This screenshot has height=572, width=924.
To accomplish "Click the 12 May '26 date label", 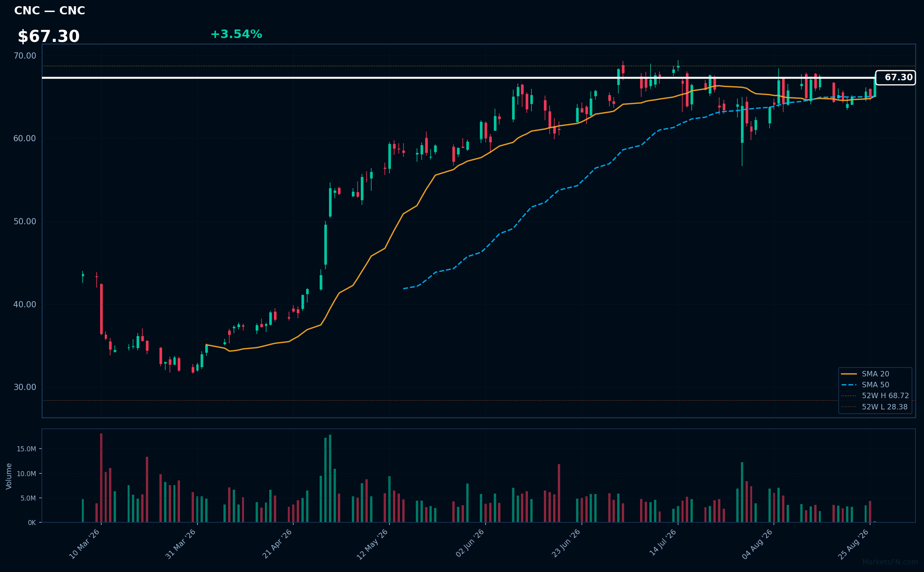I will tap(373, 544).
